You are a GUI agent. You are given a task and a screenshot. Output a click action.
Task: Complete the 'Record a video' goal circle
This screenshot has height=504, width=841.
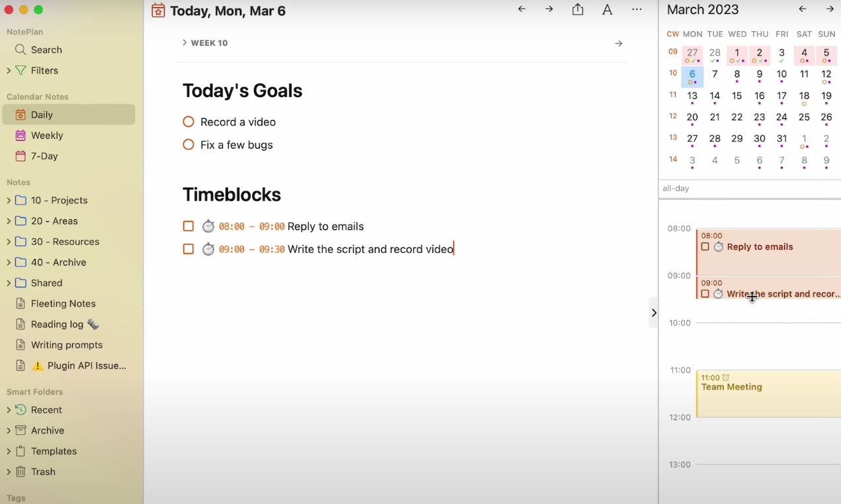pyautogui.click(x=188, y=122)
